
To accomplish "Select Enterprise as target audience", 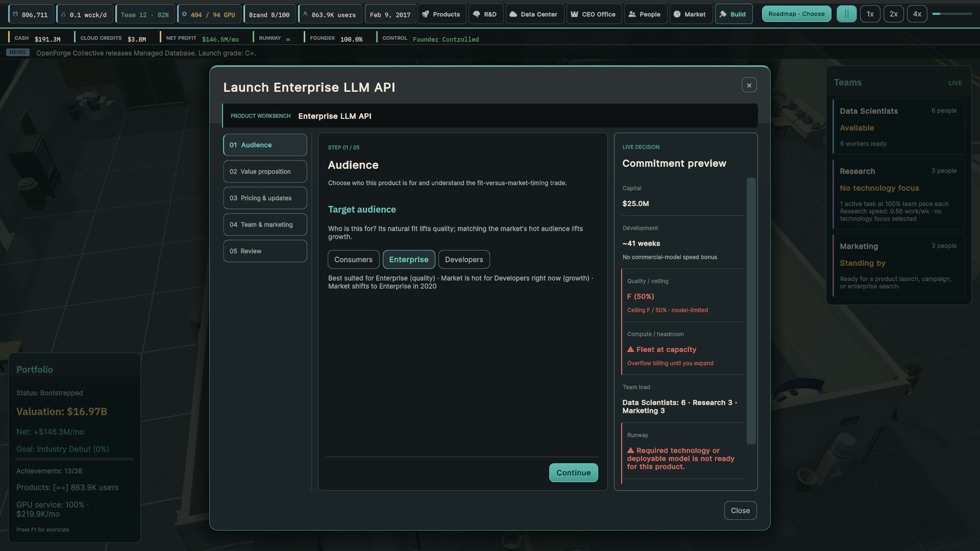I will 409,259.
